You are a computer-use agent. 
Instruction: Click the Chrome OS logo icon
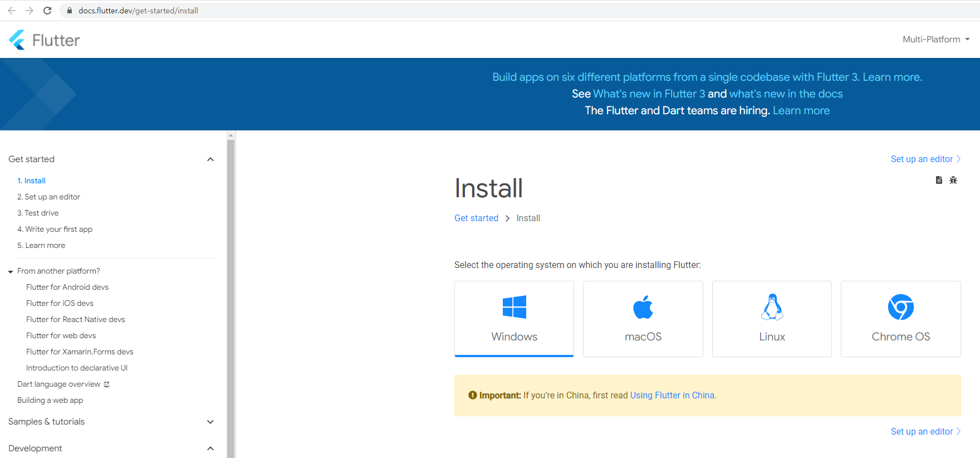point(901,307)
